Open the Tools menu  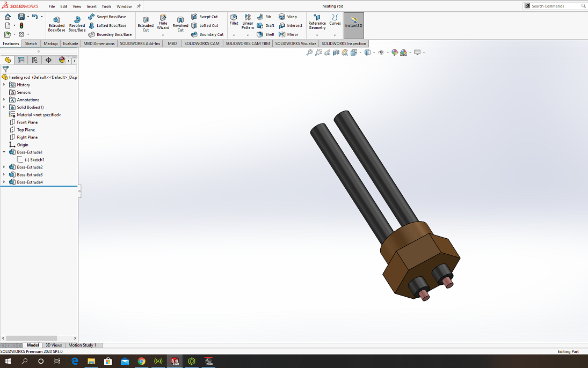pyautogui.click(x=106, y=6)
